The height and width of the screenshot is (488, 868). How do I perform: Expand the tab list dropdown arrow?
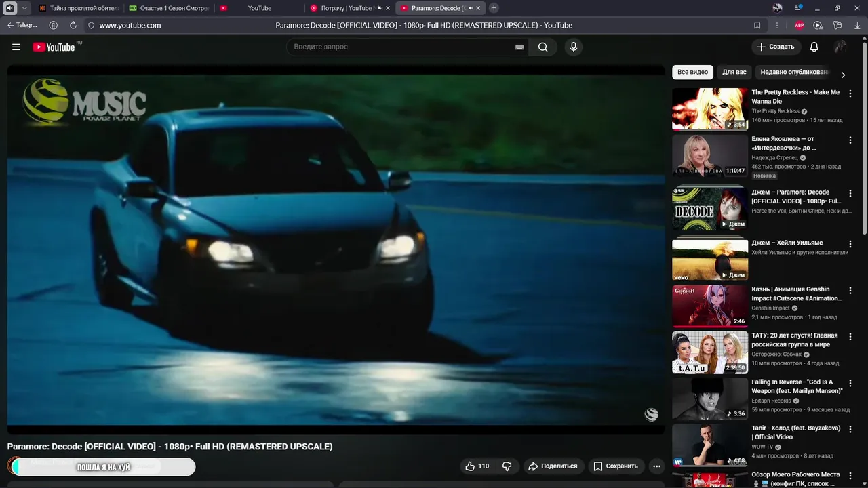(x=25, y=8)
